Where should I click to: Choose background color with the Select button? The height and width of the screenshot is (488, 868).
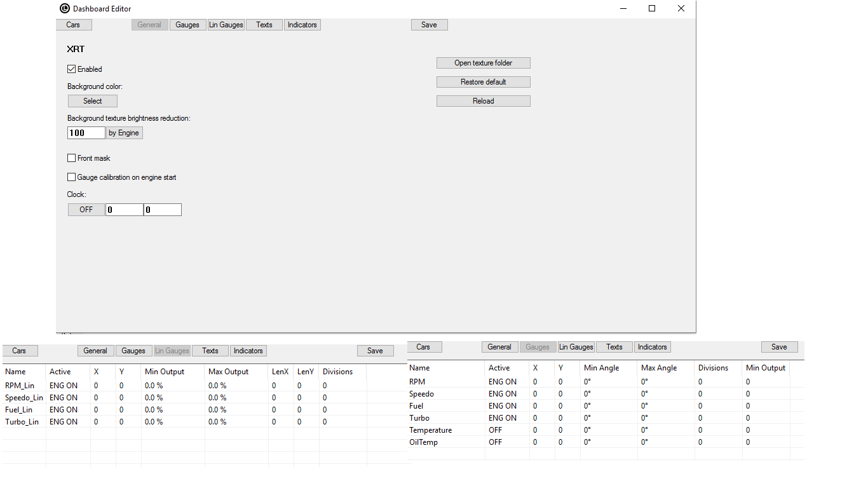point(93,101)
